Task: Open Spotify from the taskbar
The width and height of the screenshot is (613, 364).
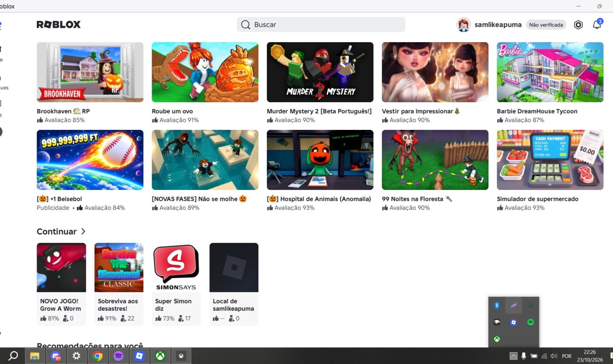Action: (118, 356)
